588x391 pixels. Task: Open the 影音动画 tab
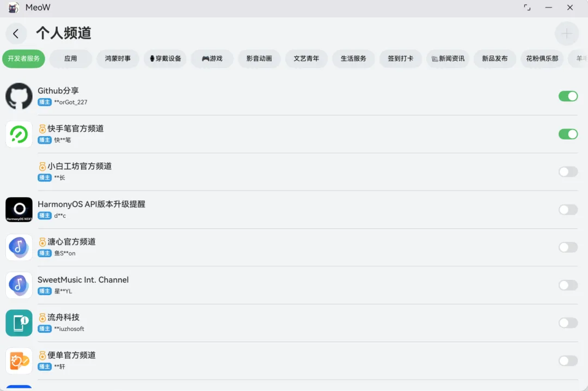click(x=259, y=58)
